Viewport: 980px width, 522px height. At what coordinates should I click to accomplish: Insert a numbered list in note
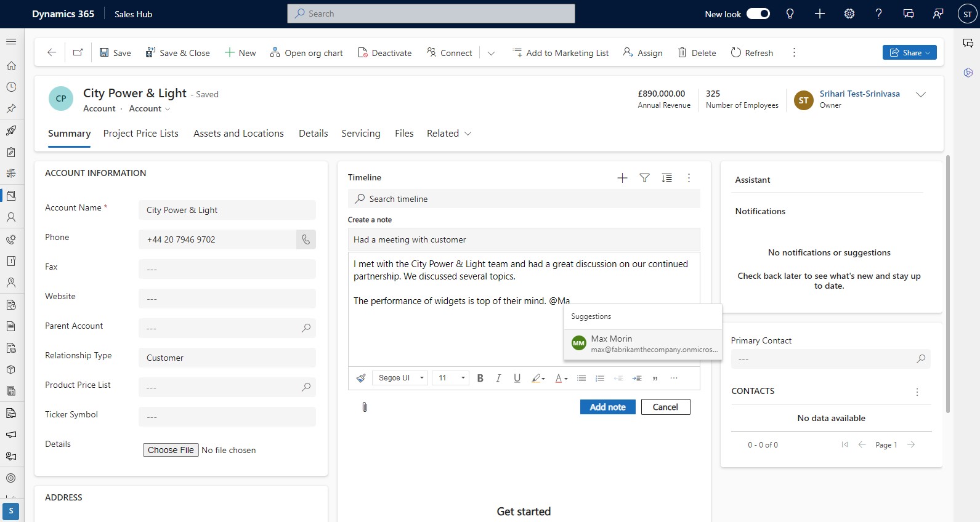tap(599, 378)
